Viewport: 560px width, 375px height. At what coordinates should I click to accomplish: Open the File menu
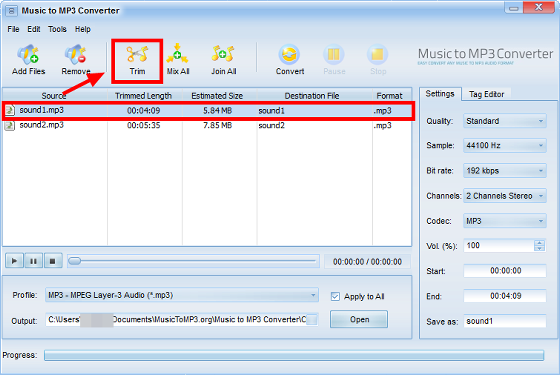click(x=13, y=29)
